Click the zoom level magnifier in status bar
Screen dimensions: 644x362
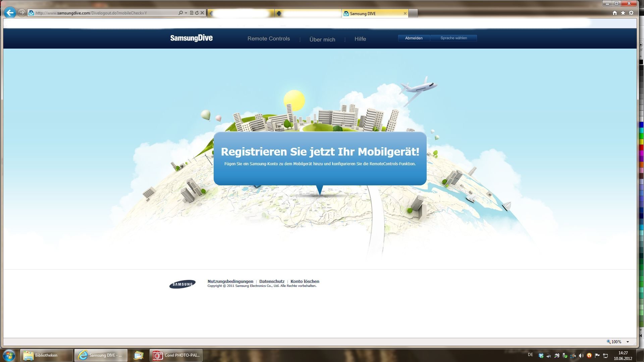click(608, 342)
